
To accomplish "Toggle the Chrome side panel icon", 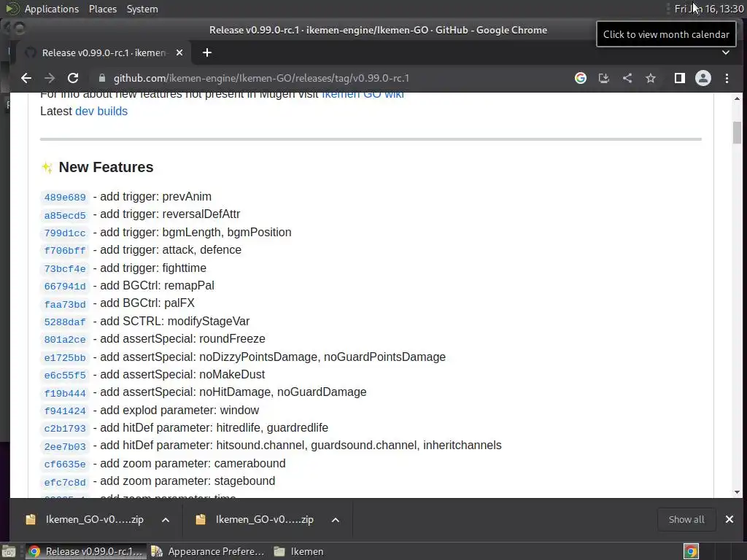I will click(680, 78).
